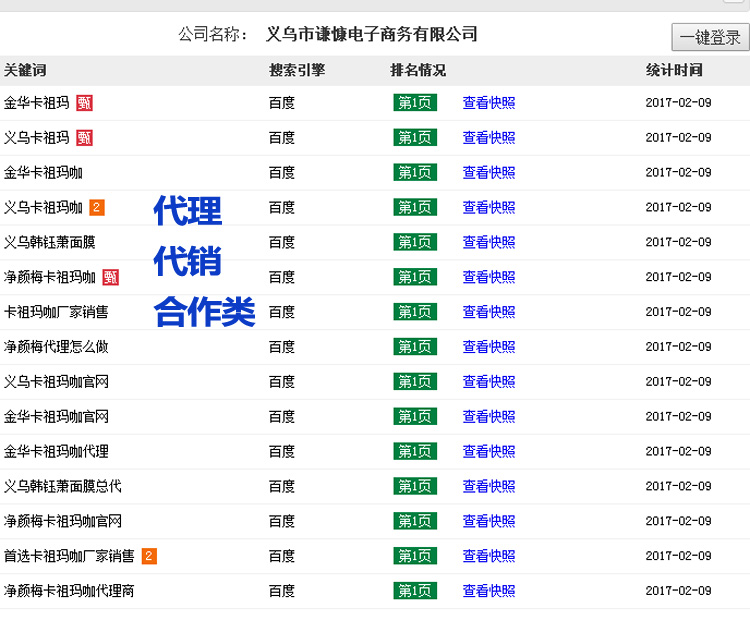The width and height of the screenshot is (750, 620).
Task: Open 查看快照 for 首选卡祖玛咖厂家销售 row
Action: click(x=489, y=556)
